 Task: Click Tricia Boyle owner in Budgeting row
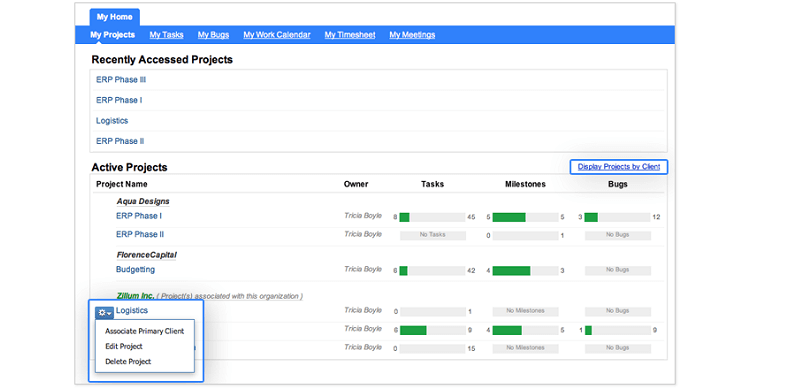click(x=363, y=269)
